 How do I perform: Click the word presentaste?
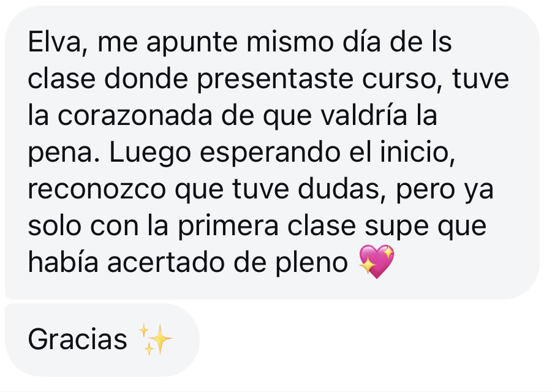(x=275, y=79)
